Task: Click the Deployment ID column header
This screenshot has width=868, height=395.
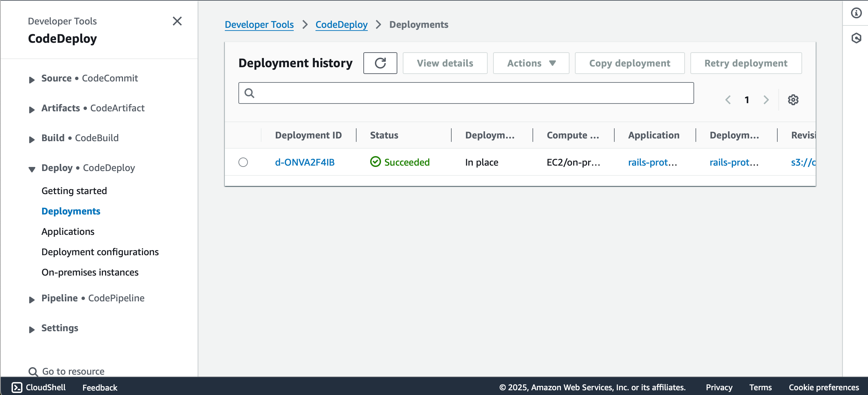Action: tap(308, 135)
